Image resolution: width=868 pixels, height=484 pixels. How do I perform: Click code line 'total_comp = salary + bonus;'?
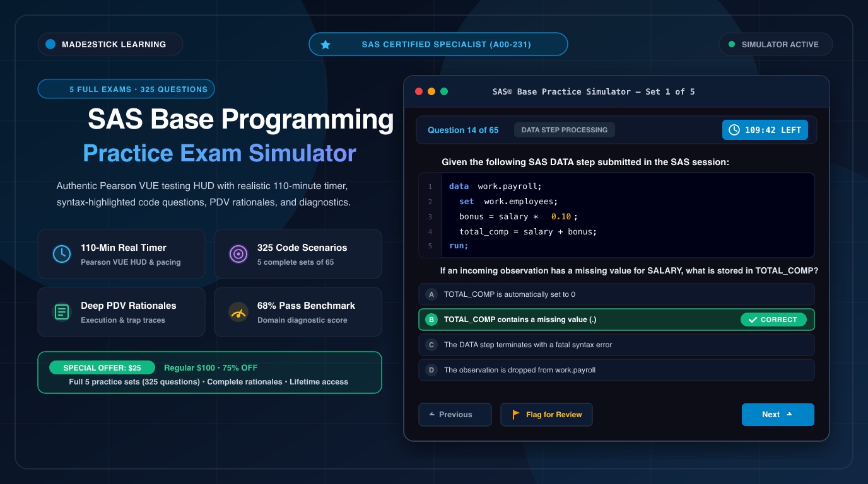click(527, 232)
